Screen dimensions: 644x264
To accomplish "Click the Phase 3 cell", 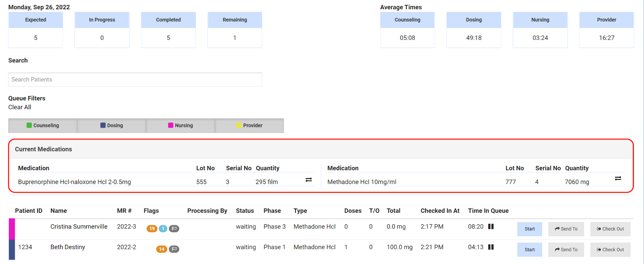I will click(x=275, y=227).
